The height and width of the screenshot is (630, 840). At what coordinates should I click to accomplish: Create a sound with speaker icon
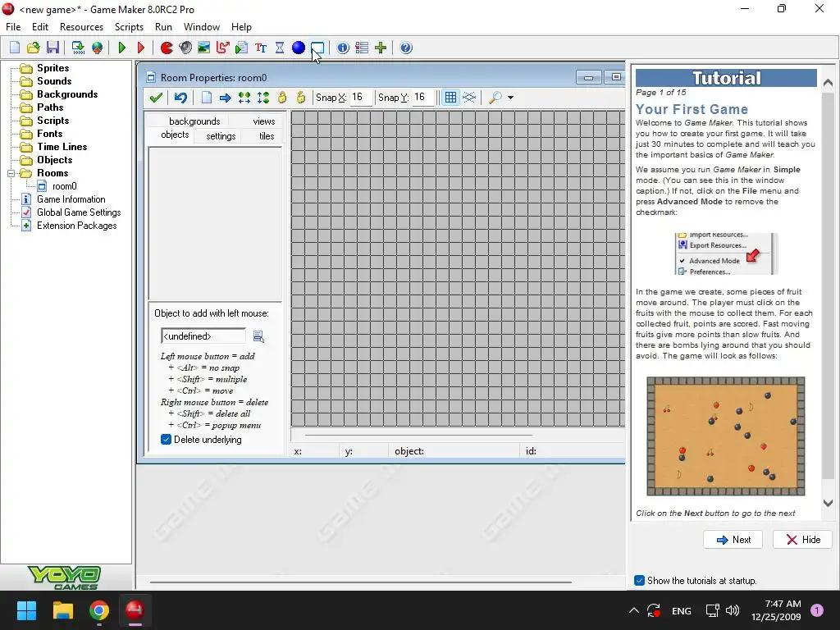point(185,48)
